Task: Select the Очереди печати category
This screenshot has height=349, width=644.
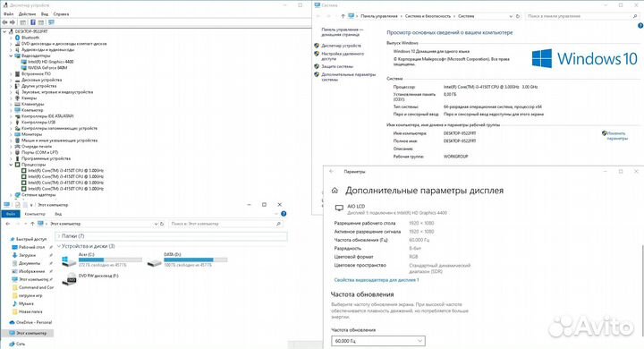Action: 37,147
